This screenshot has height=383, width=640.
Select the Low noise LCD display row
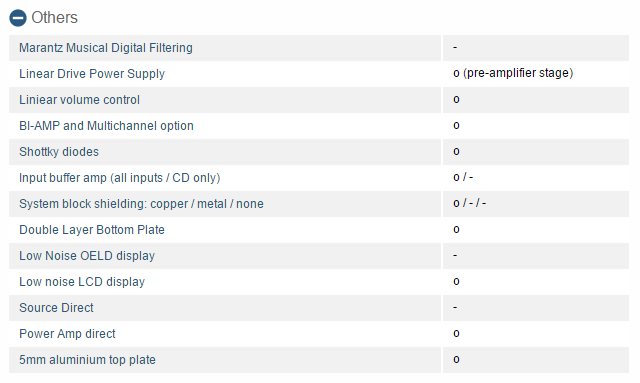(x=319, y=282)
